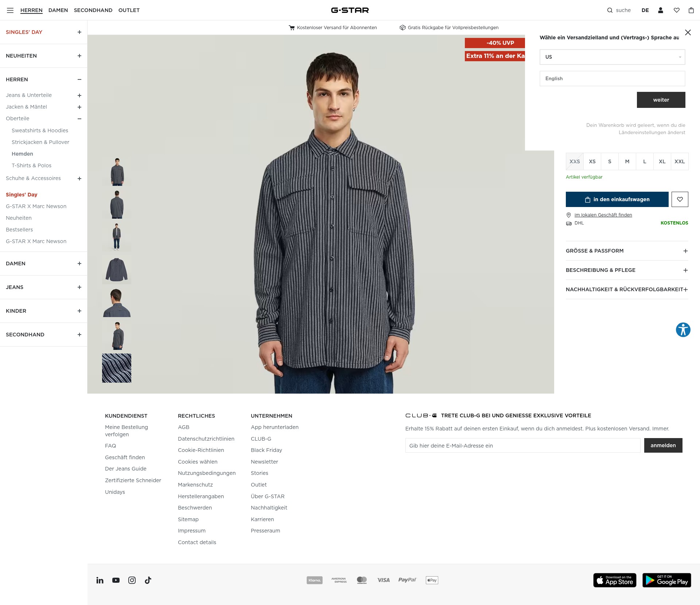Visit G-STAR TikTok profile

click(148, 580)
